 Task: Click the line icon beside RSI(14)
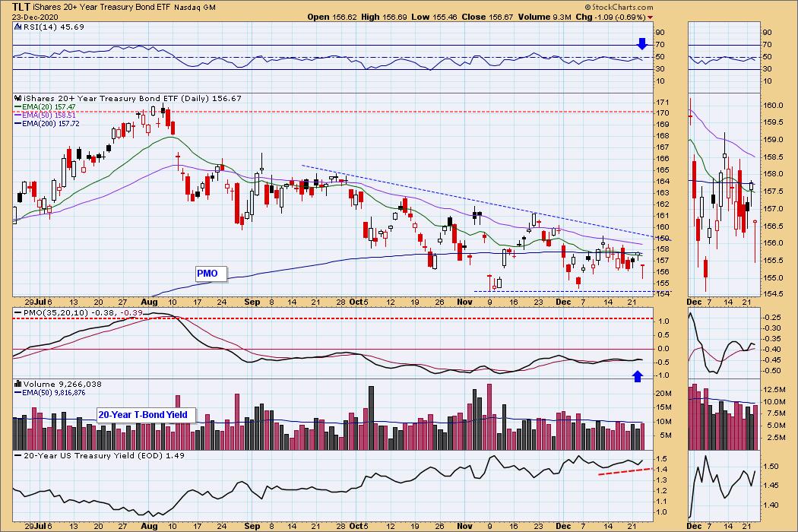(18, 27)
